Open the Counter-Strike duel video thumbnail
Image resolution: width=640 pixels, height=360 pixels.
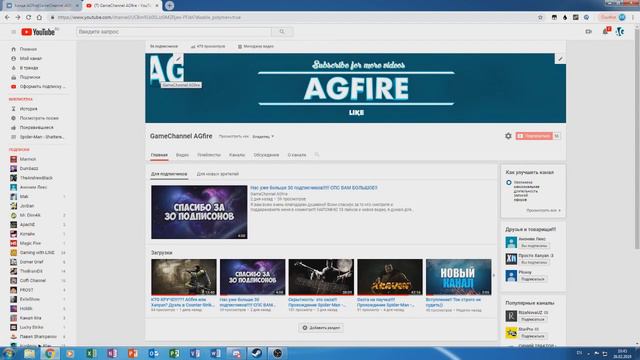coord(184,277)
